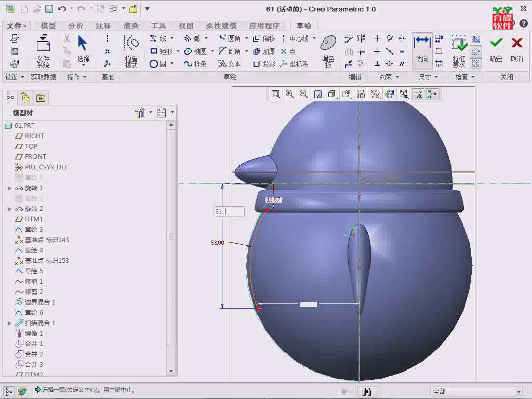Open the Arc tool dropdown arrow

coord(206,38)
